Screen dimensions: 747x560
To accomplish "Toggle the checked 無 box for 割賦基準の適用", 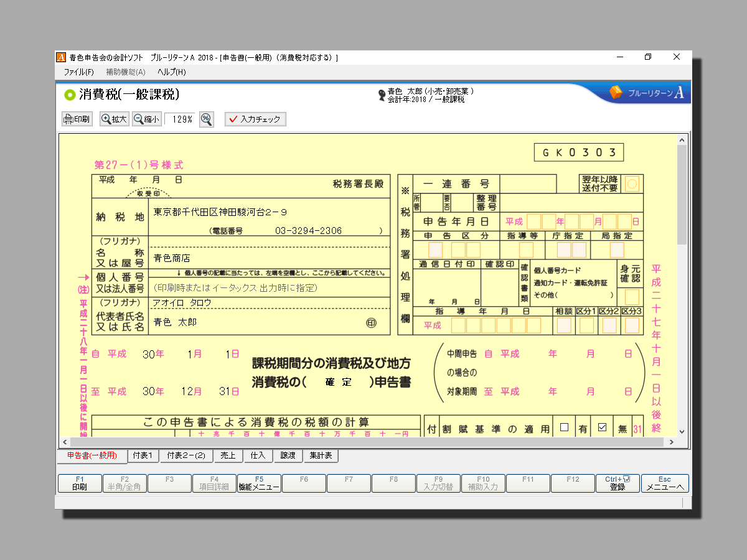I will coord(602,427).
